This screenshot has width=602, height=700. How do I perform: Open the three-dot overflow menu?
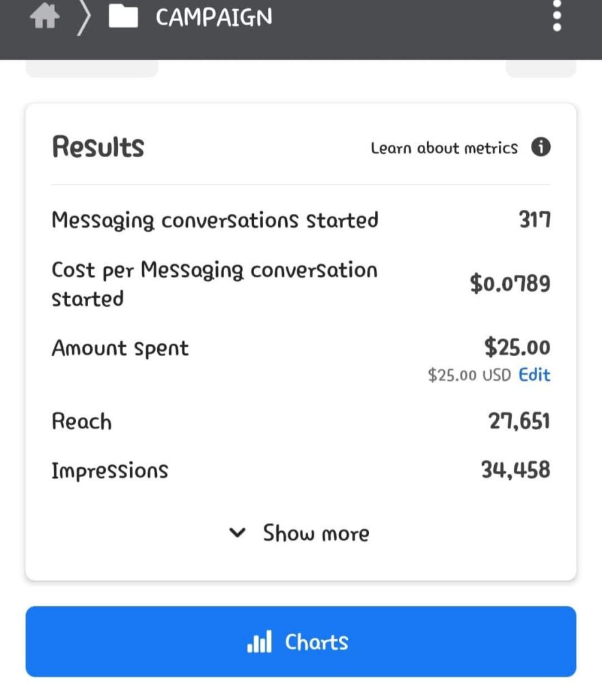557,15
